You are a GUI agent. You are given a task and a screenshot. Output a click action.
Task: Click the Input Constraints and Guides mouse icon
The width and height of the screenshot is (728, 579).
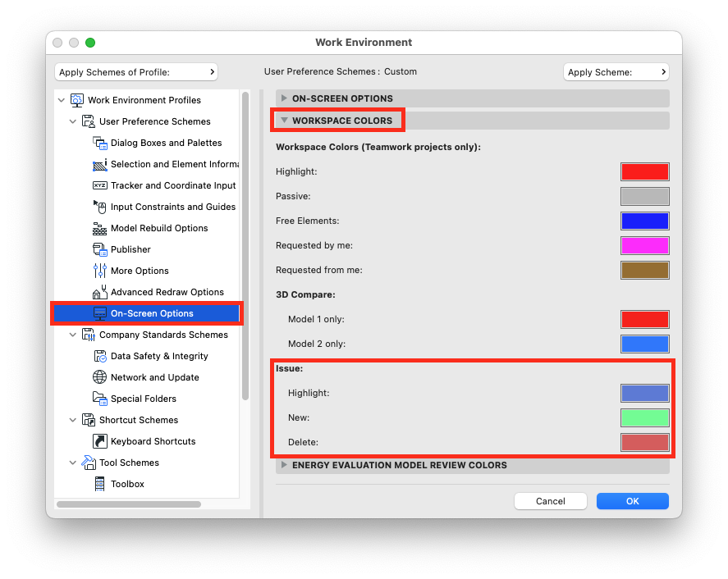point(100,207)
